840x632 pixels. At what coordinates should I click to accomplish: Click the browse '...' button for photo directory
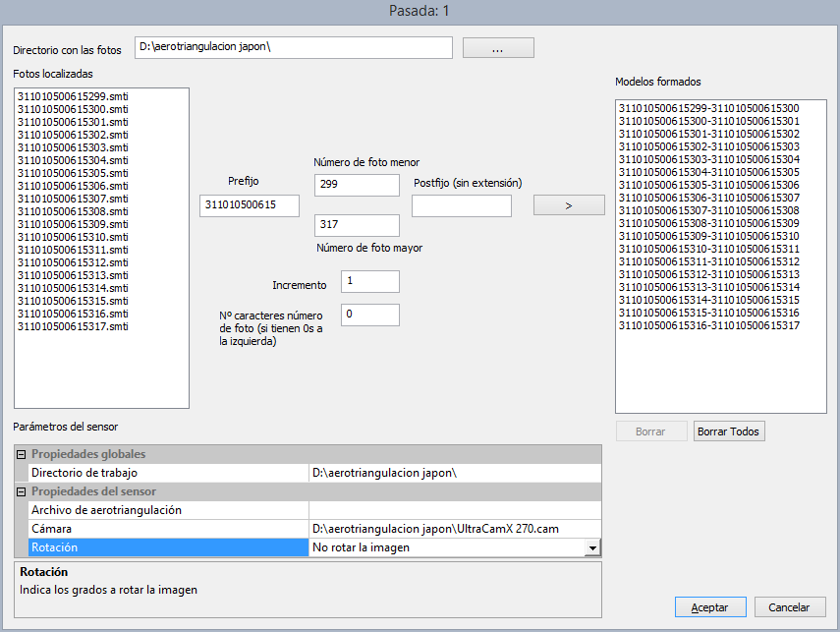tap(498, 48)
